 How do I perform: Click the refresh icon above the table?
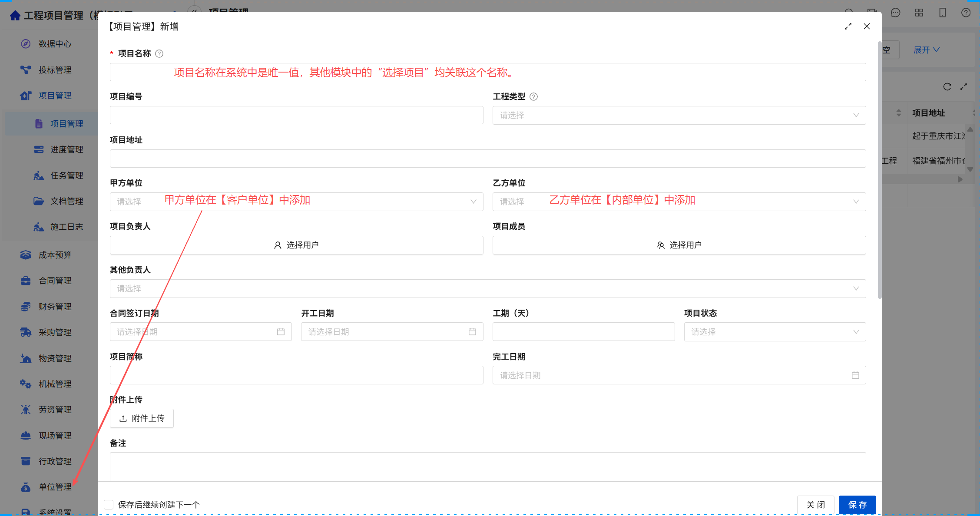click(947, 86)
